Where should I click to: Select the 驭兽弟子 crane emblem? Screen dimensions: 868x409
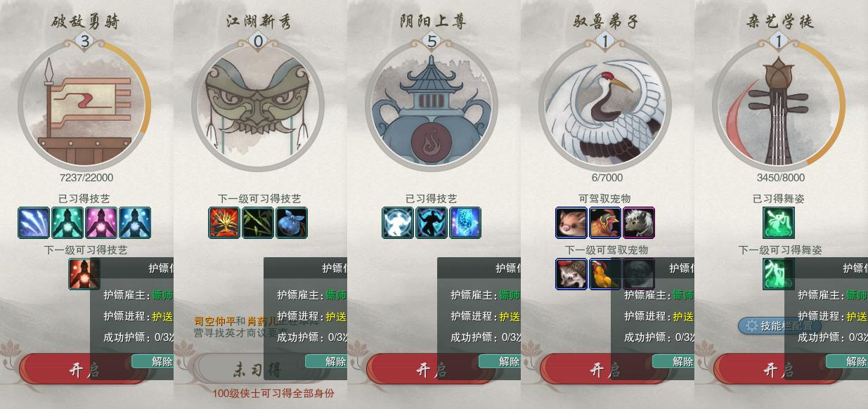(605, 103)
